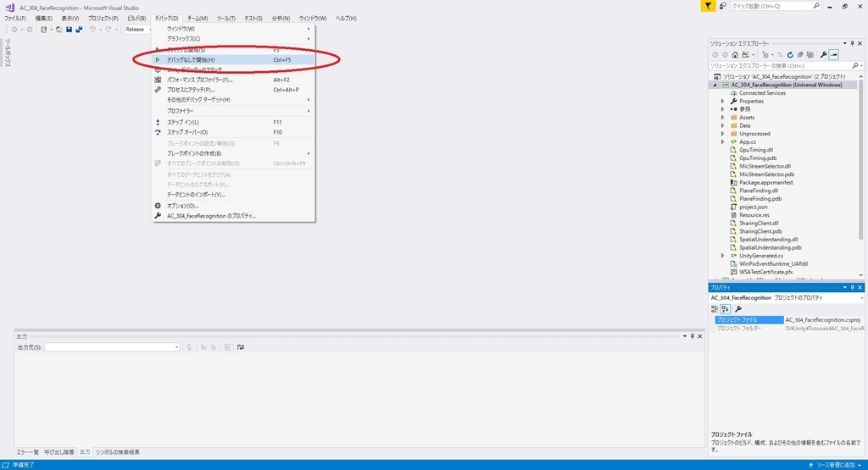Open the Release configuration dropdown

coord(137,30)
